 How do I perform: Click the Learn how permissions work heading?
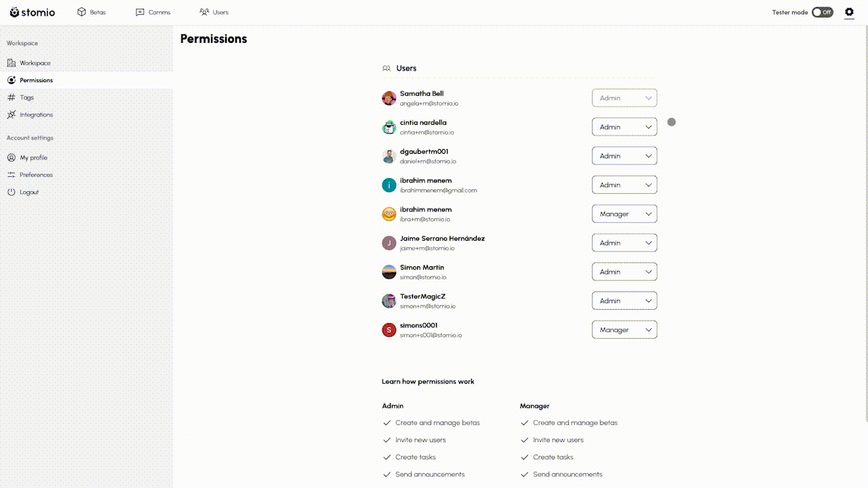(428, 381)
